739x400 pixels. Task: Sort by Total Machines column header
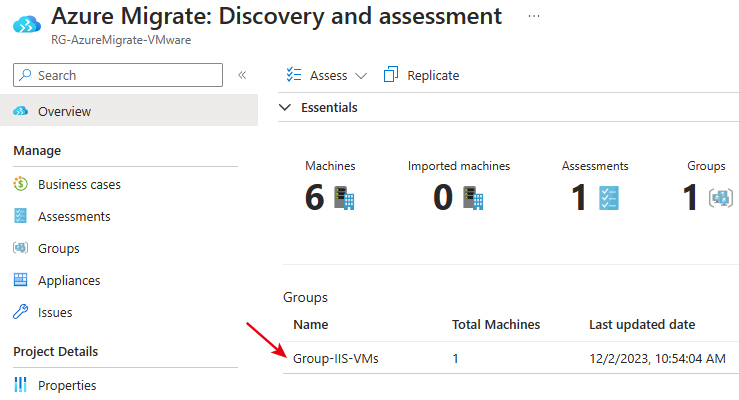point(496,325)
